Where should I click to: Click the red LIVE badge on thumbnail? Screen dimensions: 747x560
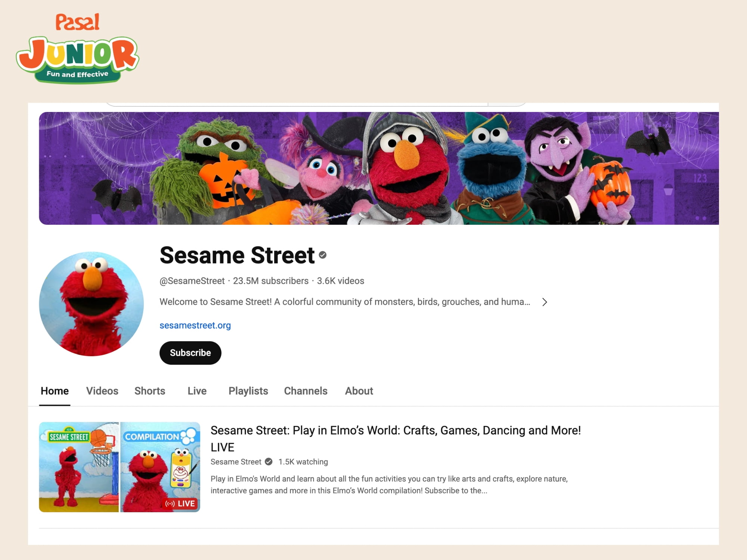tap(180, 504)
